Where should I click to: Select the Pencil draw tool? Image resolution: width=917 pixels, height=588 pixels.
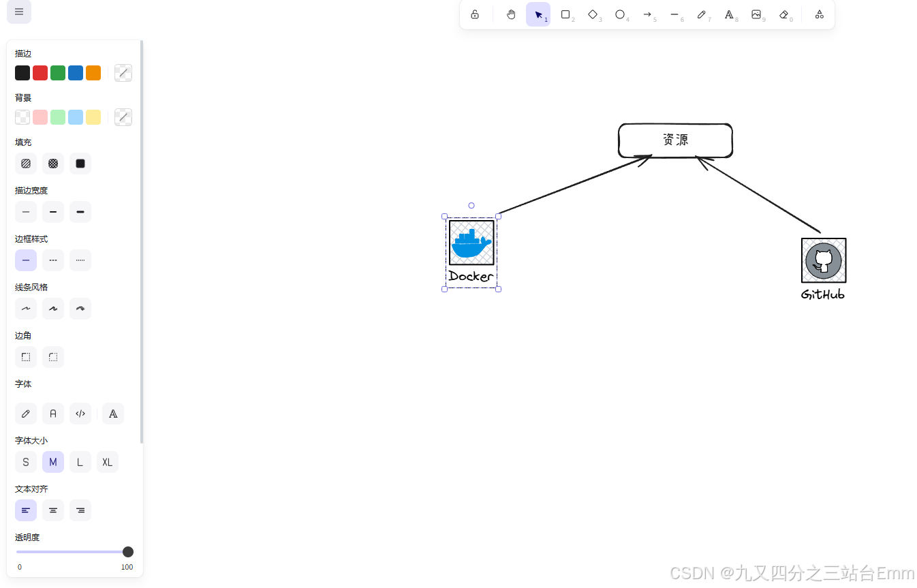[702, 14]
